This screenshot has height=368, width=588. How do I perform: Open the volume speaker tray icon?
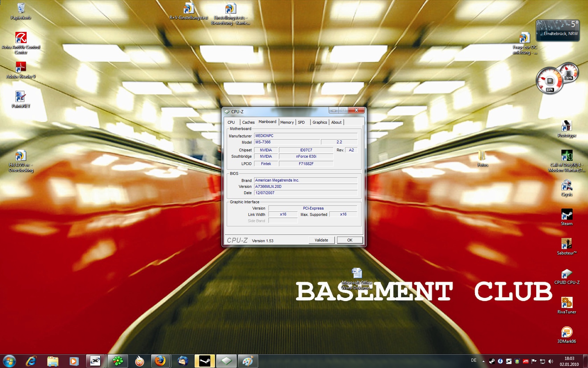(x=551, y=361)
